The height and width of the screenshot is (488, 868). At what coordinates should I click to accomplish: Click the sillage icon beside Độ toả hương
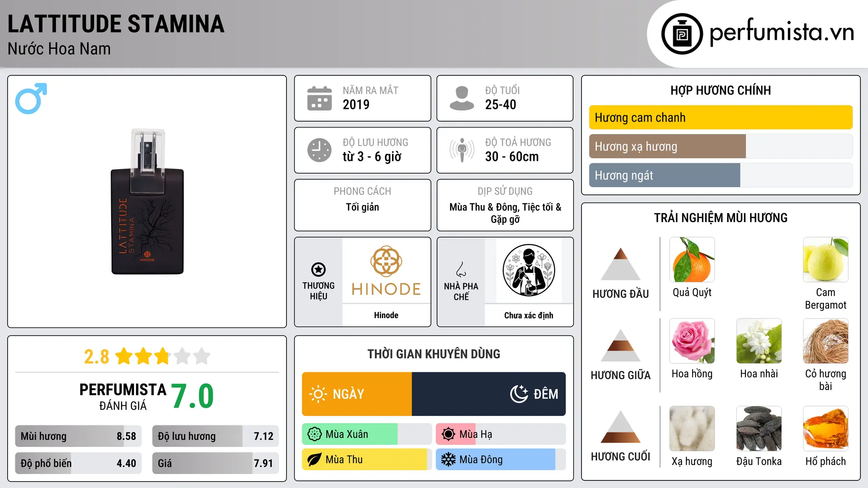(462, 150)
